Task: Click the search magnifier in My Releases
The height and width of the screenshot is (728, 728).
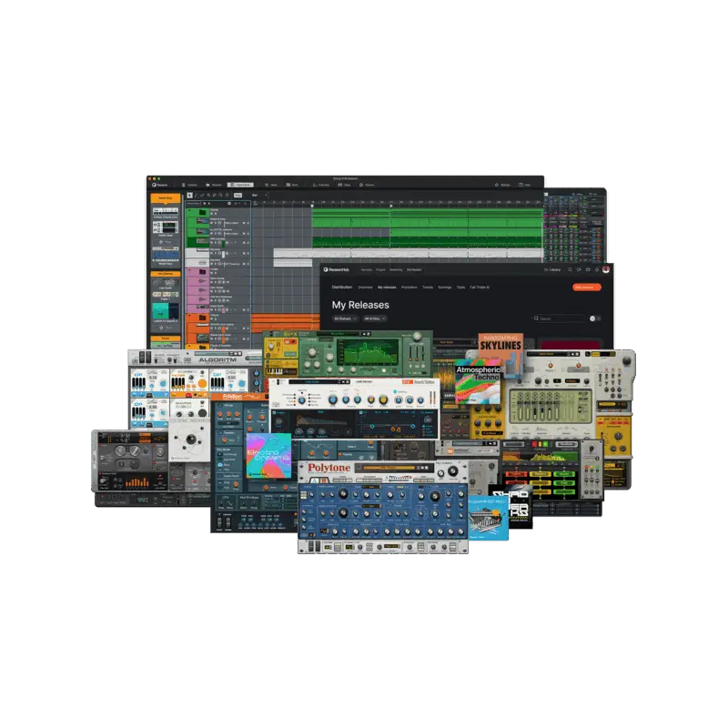Action: 536,318
